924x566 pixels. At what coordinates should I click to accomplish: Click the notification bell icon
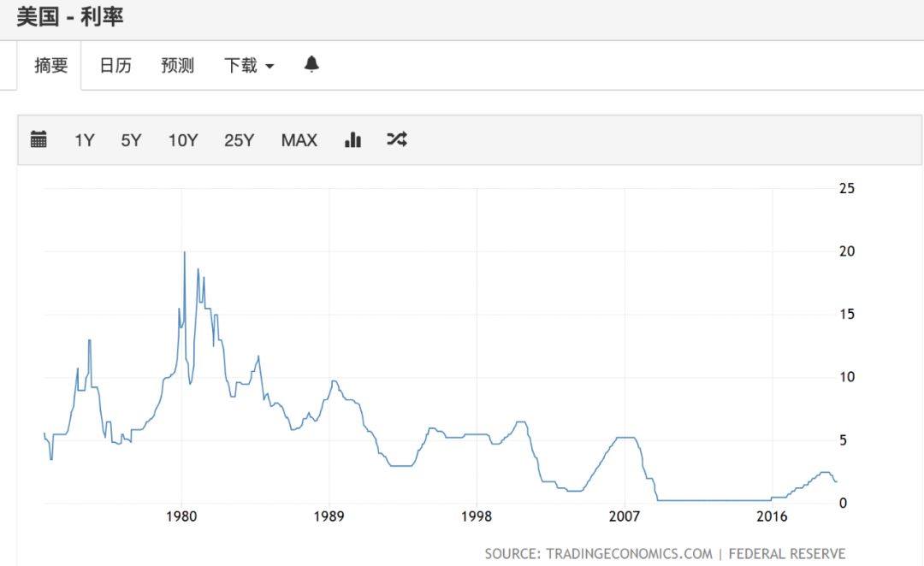click(x=311, y=63)
